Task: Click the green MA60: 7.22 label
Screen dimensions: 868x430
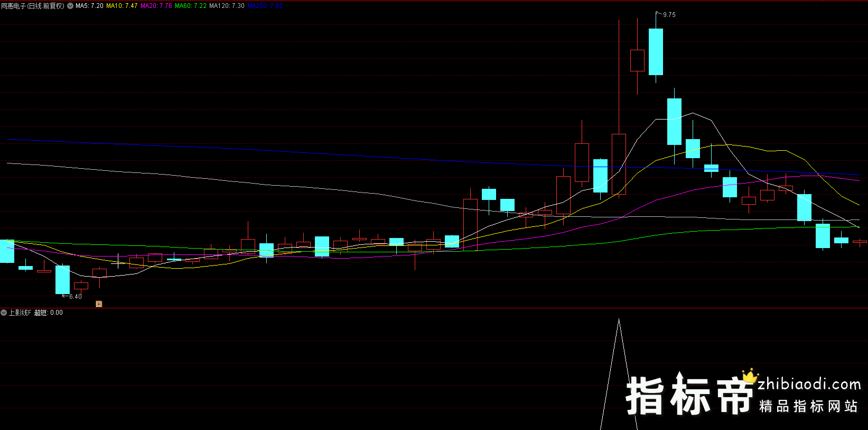Action: tap(191, 6)
